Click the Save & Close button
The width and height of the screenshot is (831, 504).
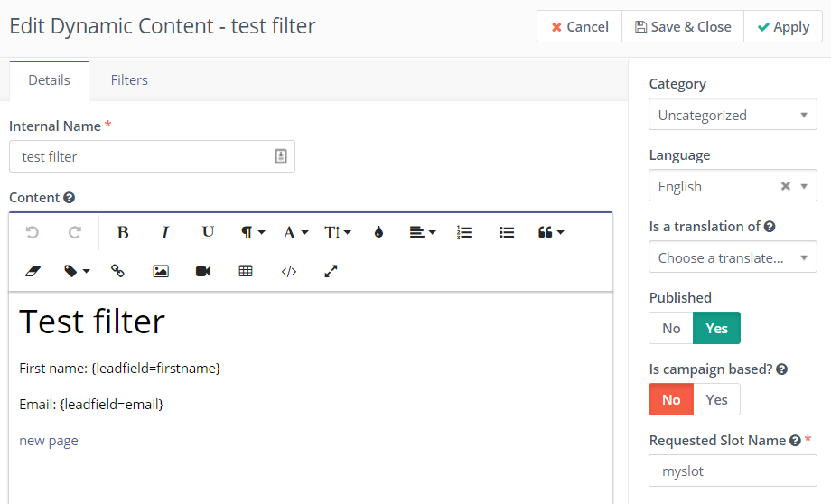click(x=683, y=27)
